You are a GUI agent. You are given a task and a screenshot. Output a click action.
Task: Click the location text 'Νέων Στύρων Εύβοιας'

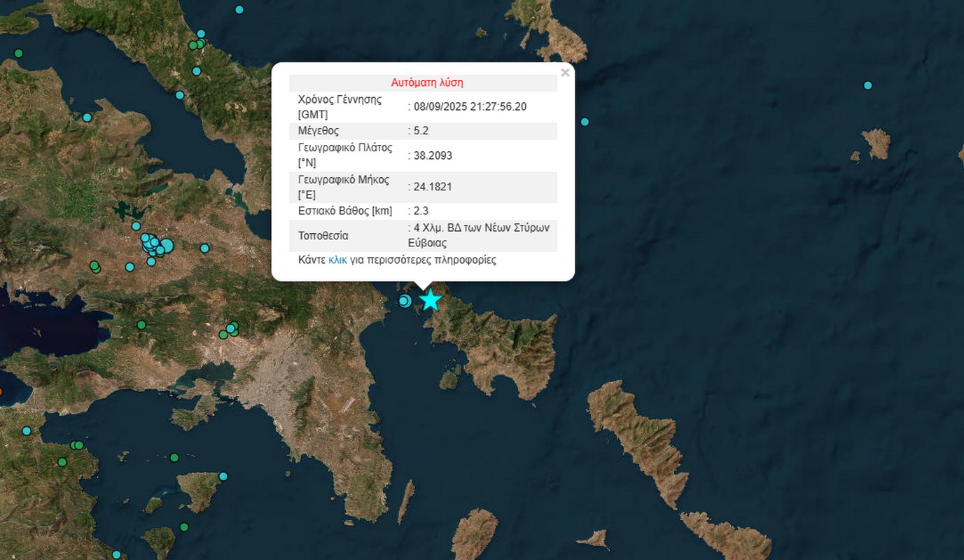point(479,236)
